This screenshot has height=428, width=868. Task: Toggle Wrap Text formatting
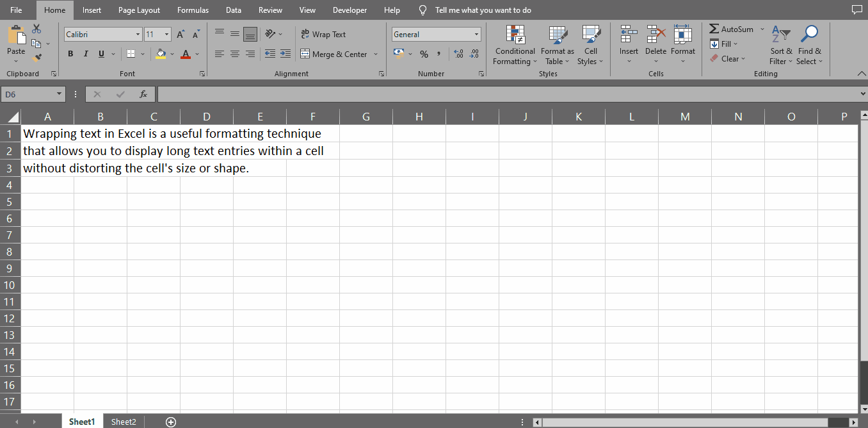pyautogui.click(x=326, y=34)
